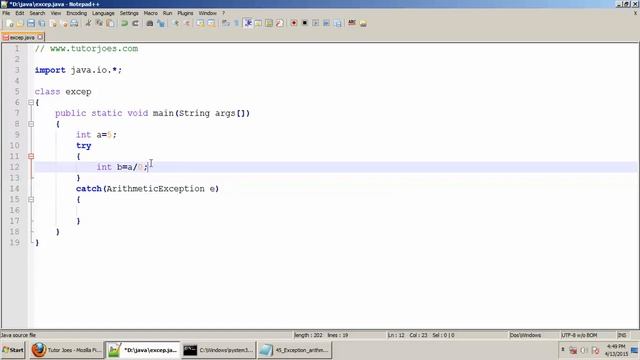The image size is (640, 360).
Task: Open the Edit menu
Action: point(19,13)
